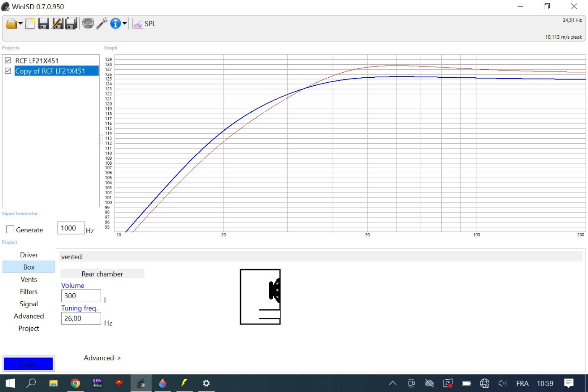Expand the info icon dropdown arrow
Viewport: 588px width, 392px height.
pyautogui.click(x=125, y=24)
